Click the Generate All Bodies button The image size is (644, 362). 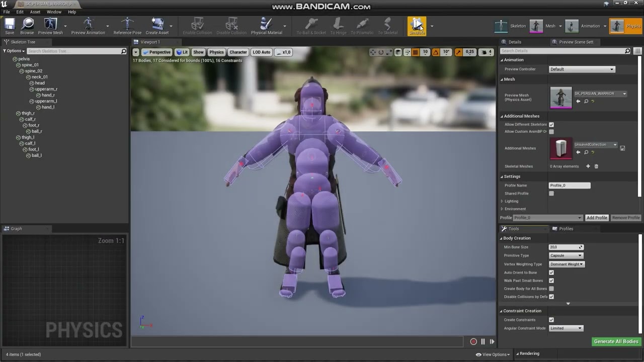[x=616, y=342]
